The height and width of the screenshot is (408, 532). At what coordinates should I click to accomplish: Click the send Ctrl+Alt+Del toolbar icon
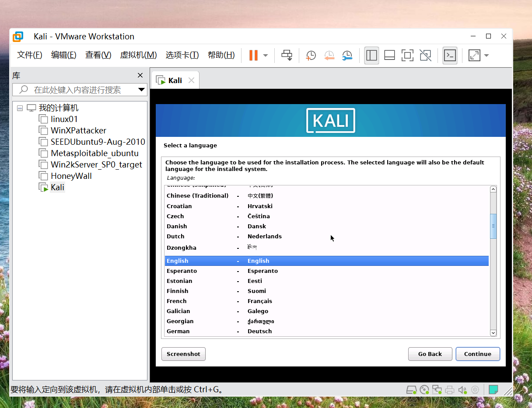pos(287,55)
